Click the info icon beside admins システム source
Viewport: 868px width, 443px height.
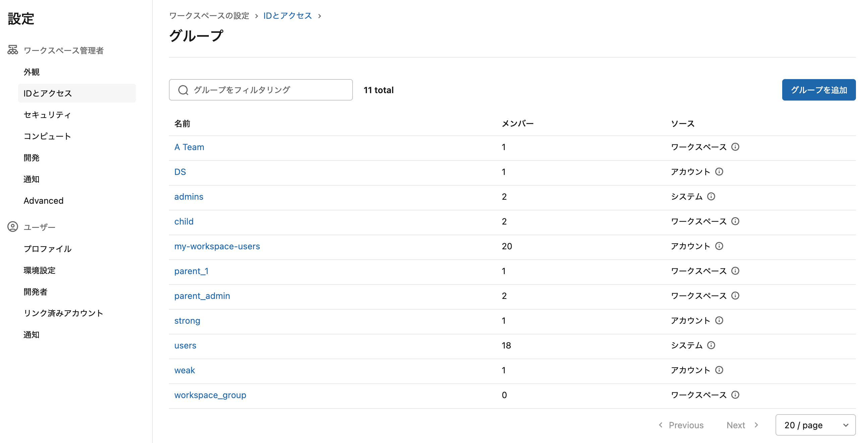712,196
